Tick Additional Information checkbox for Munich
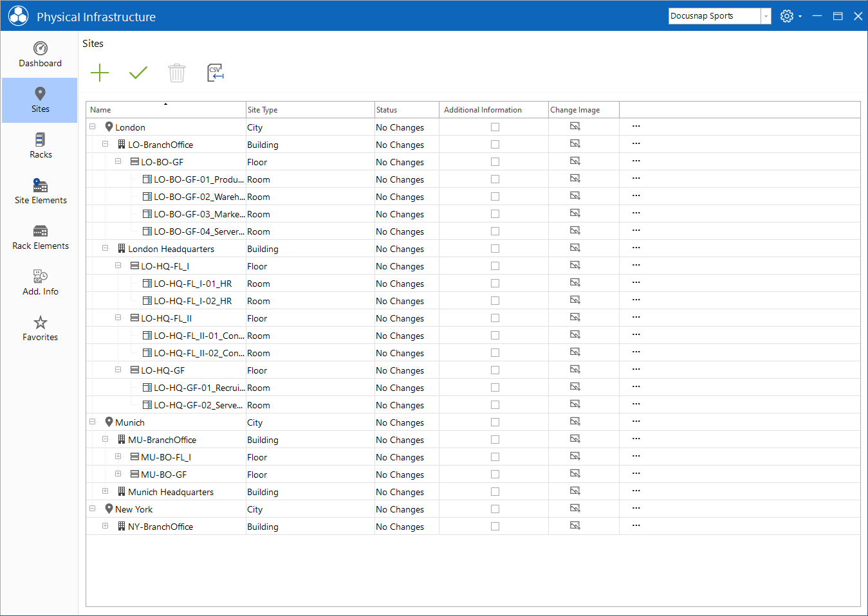Viewport: 868px width, 616px height. click(495, 422)
